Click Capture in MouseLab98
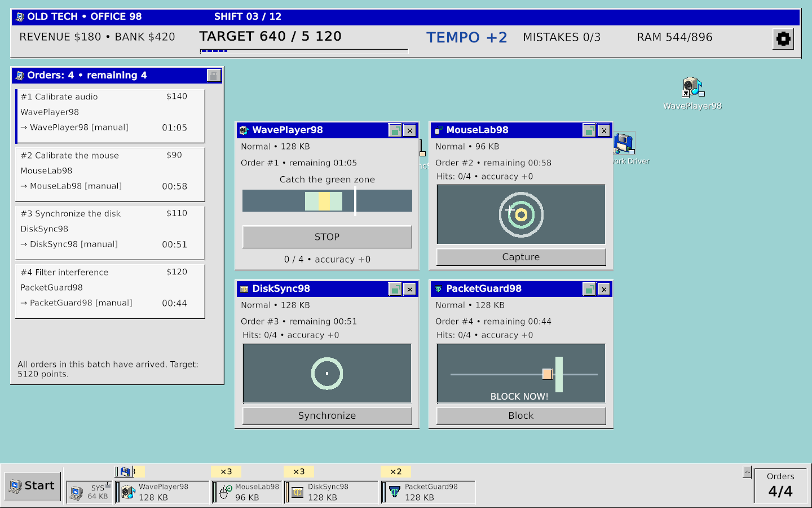812x508 pixels. tap(521, 257)
